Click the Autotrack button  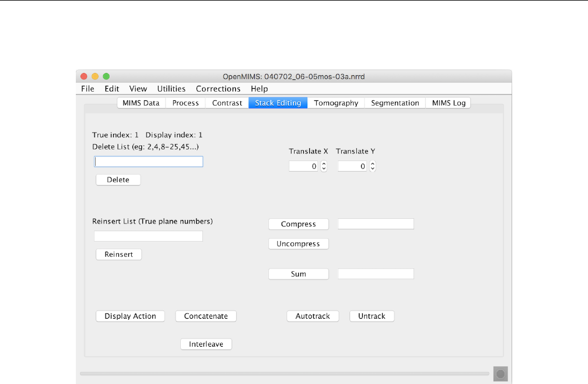[x=313, y=316]
